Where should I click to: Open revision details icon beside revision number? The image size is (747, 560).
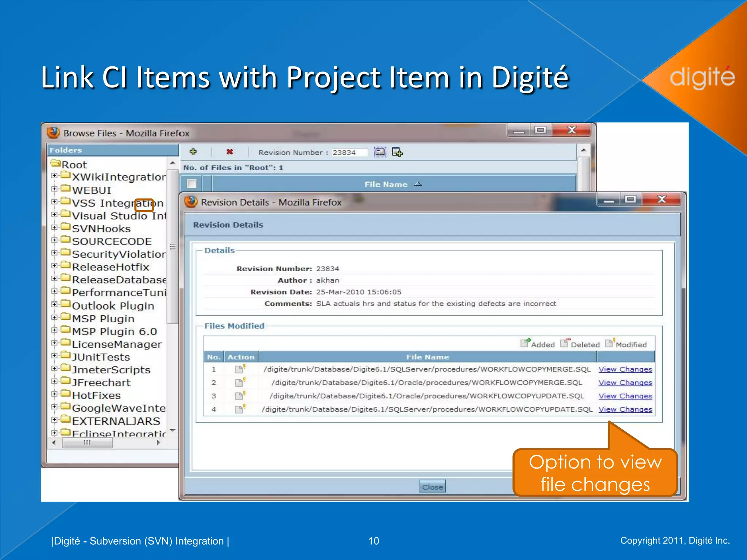click(380, 152)
